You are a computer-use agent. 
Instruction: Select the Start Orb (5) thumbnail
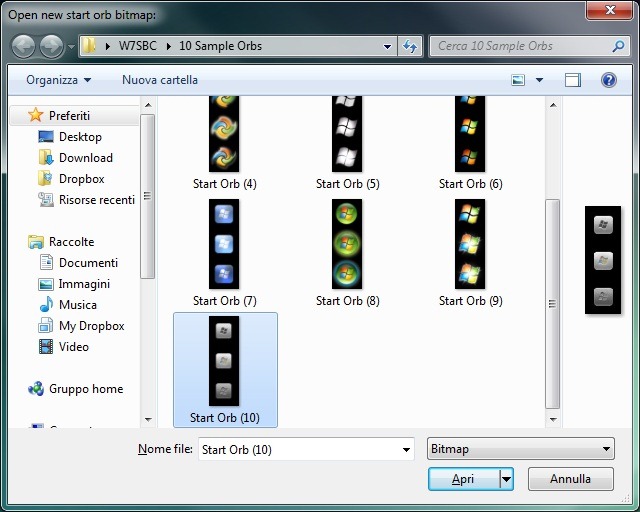(347, 134)
